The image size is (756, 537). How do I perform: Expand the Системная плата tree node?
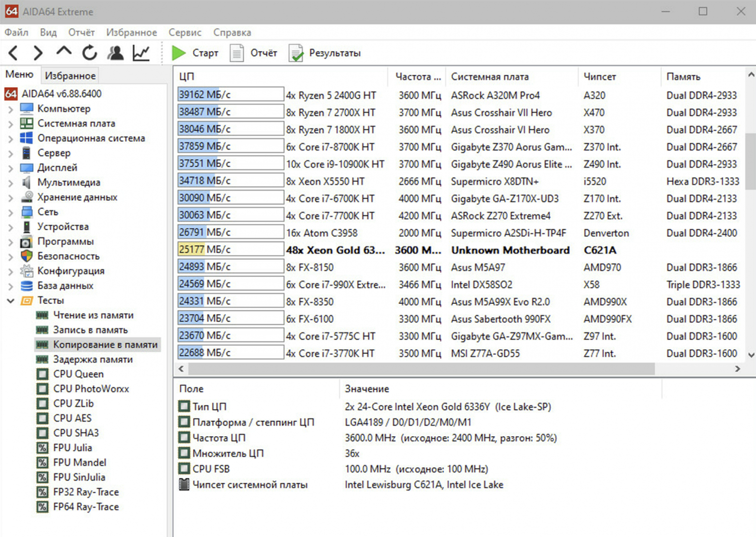(x=11, y=124)
